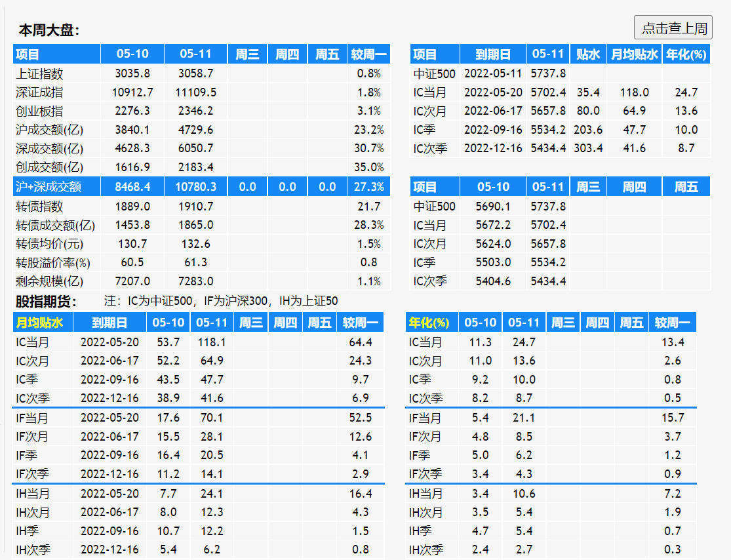Image resolution: width=731 pixels, height=560 pixels.
Task: Select the 10780.3 total turnover cell
Action: (196, 187)
